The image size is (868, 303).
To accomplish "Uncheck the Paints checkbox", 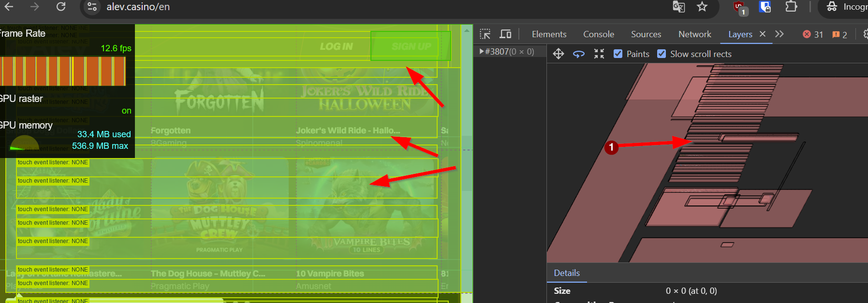I will coord(618,54).
